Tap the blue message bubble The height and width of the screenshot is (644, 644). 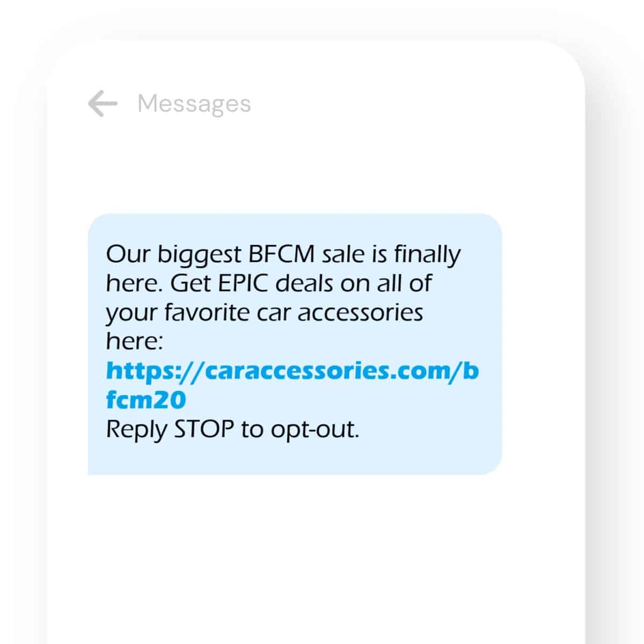pyautogui.click(x=294, y=343)
